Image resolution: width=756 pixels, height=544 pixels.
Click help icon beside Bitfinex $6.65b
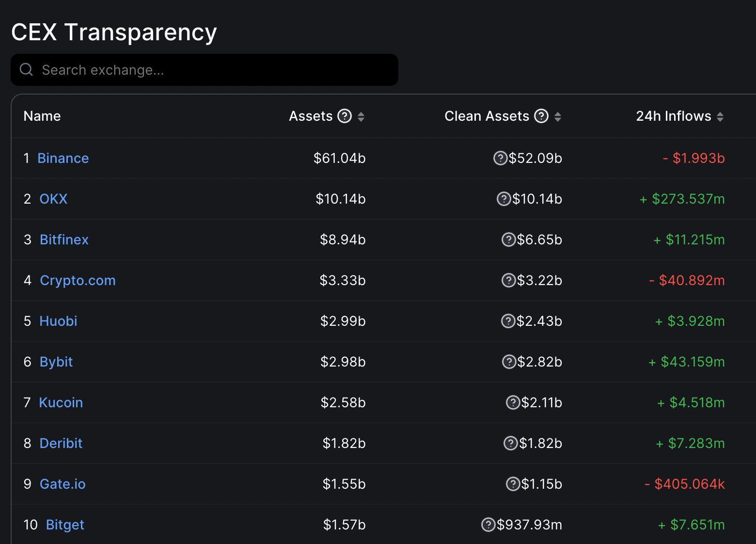(x=508, y=240)
